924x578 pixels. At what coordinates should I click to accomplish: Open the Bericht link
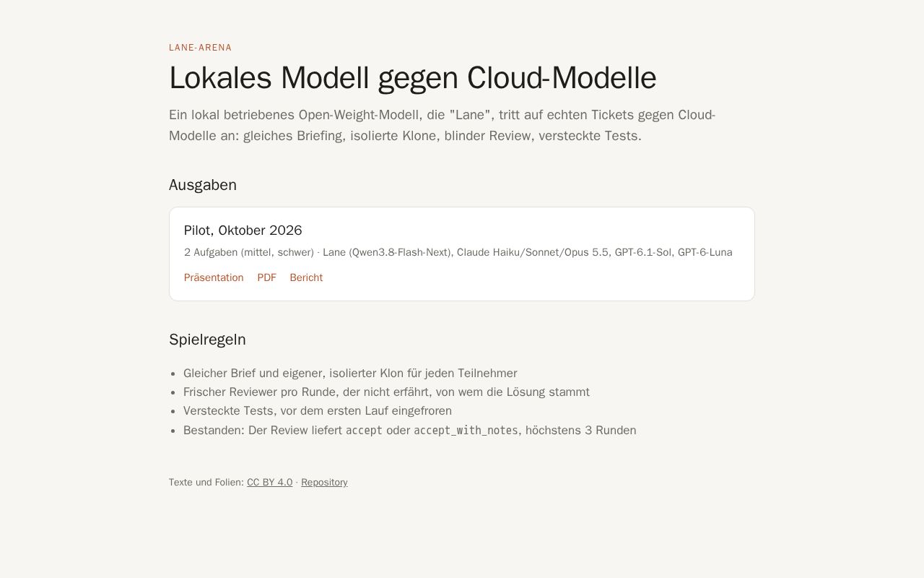pos(306,277)
